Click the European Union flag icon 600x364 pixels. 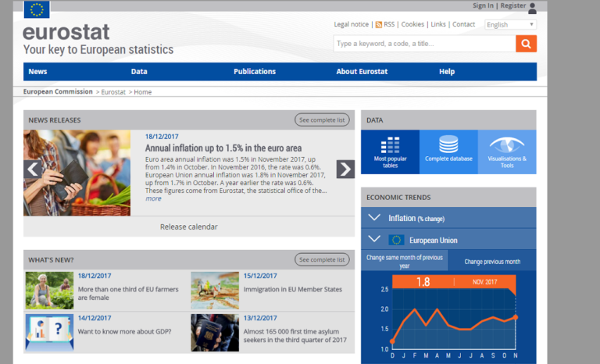click(396, 240)
